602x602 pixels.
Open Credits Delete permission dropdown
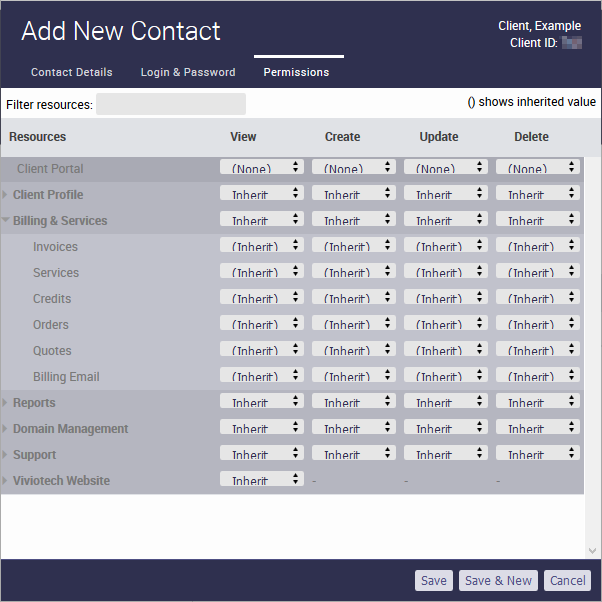tap(538, 297)
